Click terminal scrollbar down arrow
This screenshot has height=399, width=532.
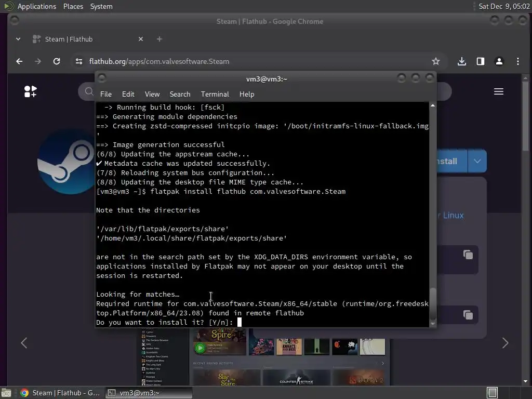click(x=433, y=324)
